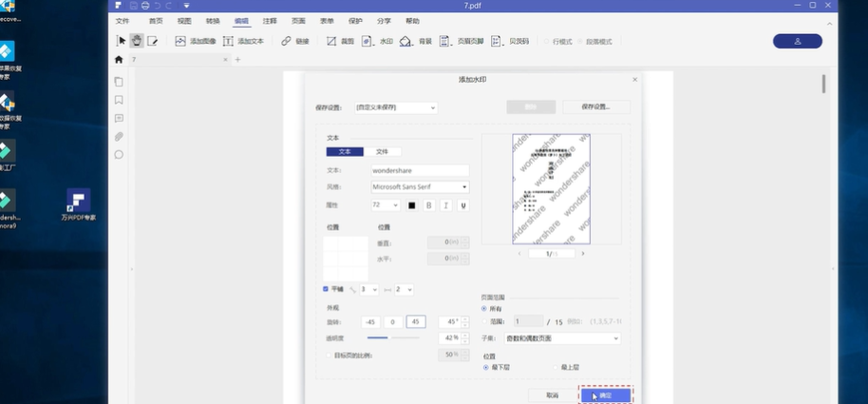This screenshot has width=868, height=404.
Task: Select the 最上层 top layer radio button
Action: pos(556,367)
